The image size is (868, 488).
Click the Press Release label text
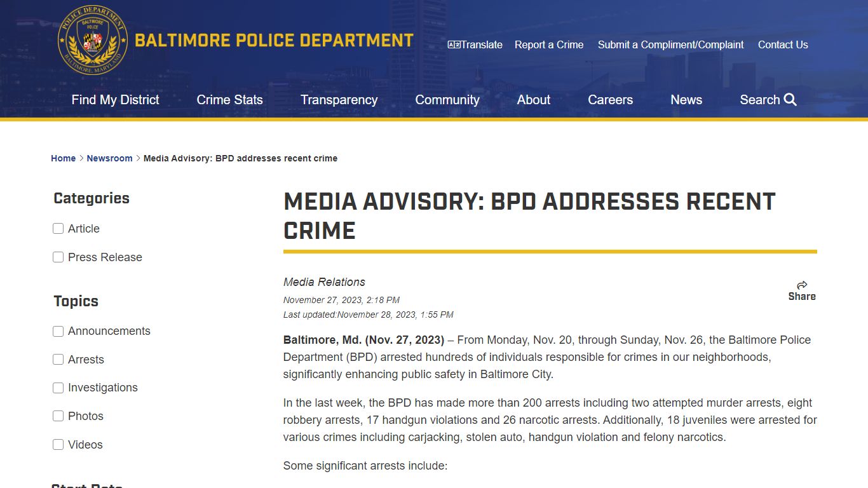[x=105, y=257]
